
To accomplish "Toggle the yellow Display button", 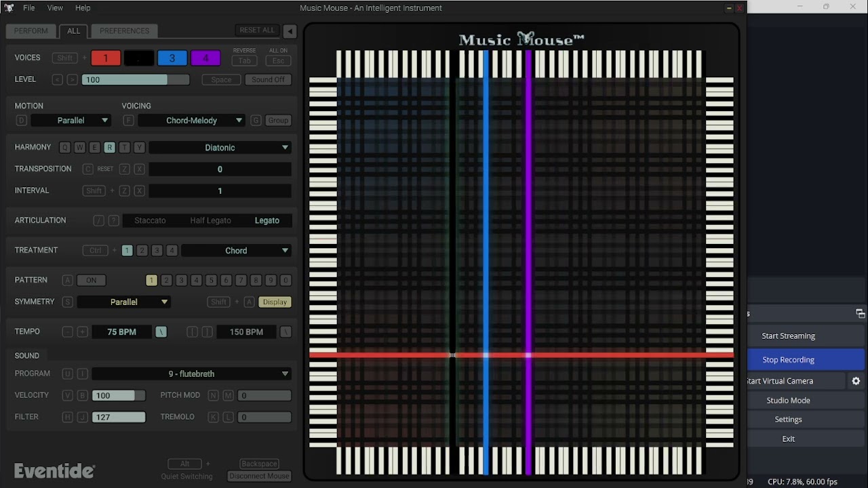I will click(x=275, y=302).
